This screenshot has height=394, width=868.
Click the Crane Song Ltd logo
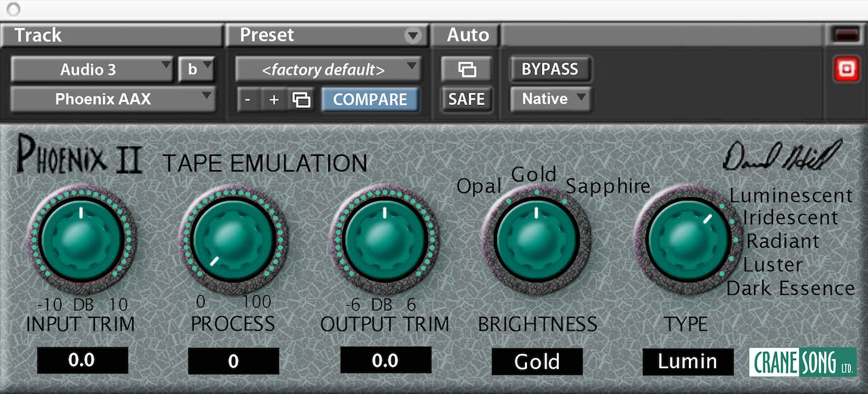(802, 361)
